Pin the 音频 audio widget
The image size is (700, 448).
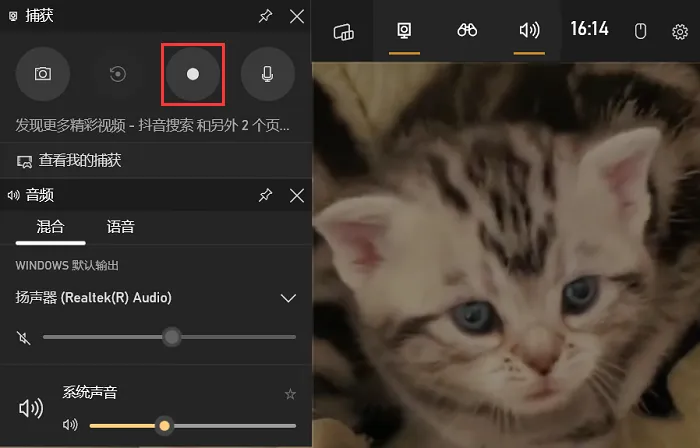tap(266, 195)
